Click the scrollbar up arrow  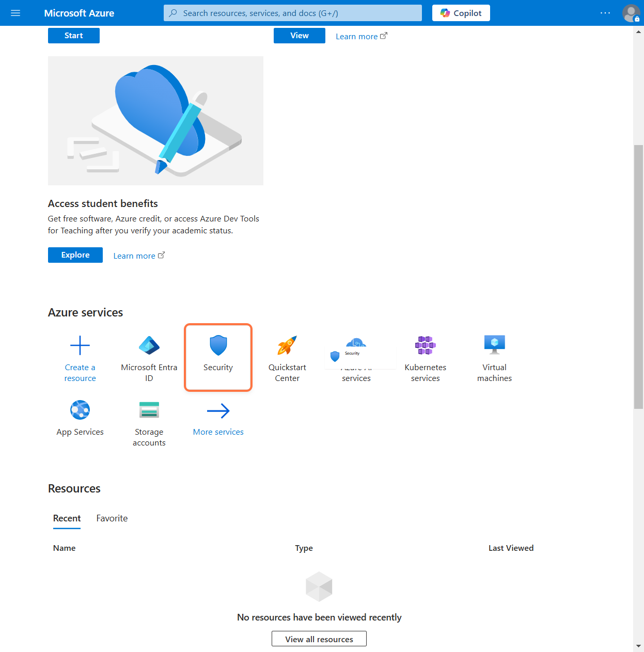point(639,31)
